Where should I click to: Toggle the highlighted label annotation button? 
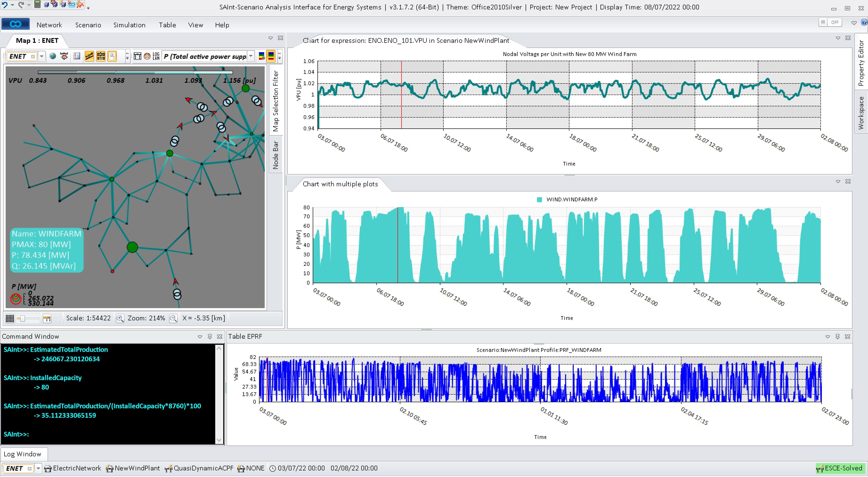click(112, 56)
